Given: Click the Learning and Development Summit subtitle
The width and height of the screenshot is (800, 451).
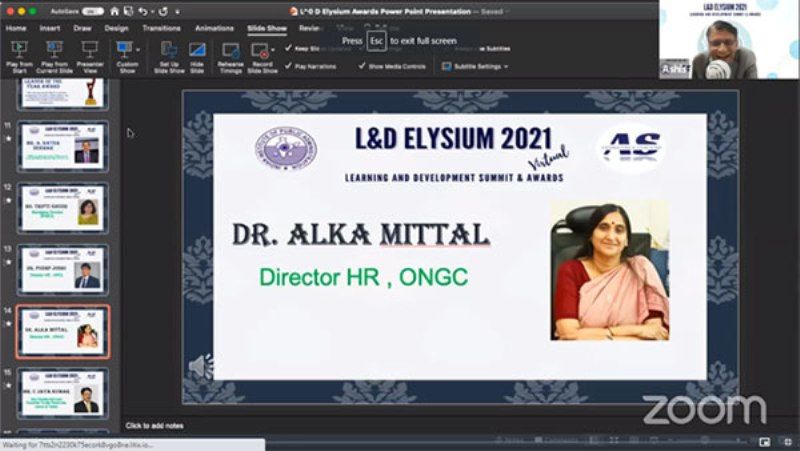Looking at the screenshot, I should (x=454, y=178).
